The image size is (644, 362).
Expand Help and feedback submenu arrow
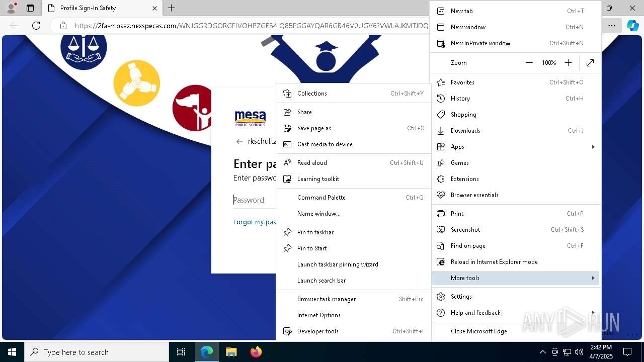point(593,313)
